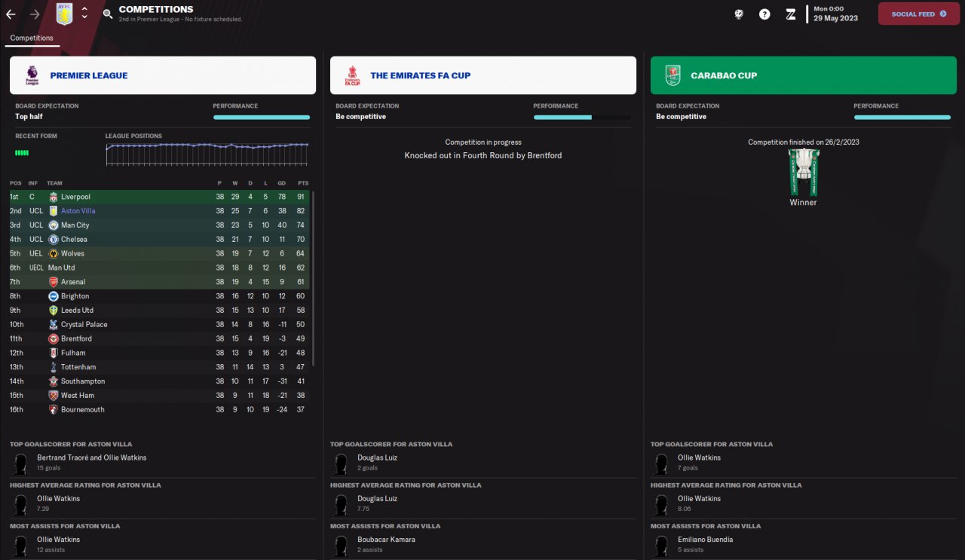Open Bertrand Traoré and Ollie Watkins goalscorer link
The height and width of the screenshot is (560, 965).
92,457
